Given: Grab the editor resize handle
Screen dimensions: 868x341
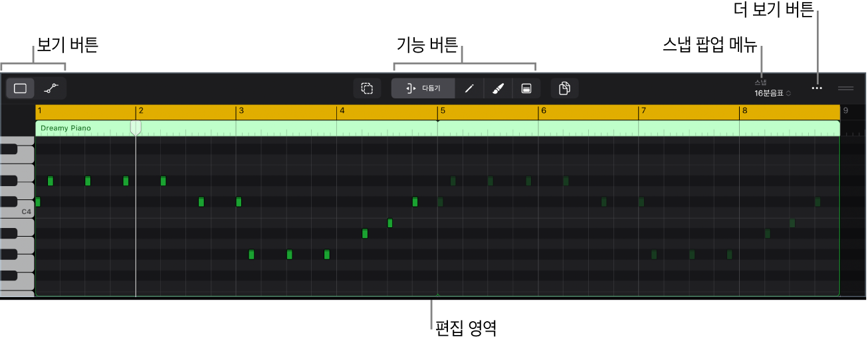Looking at the screenshot, I should [x=845, y=88].
